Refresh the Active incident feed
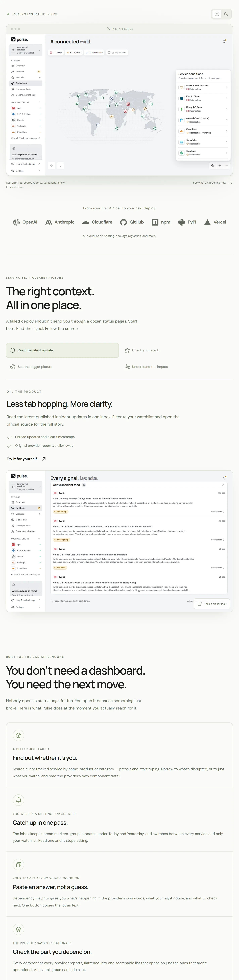Screen dimensions: 239x980 (x=223, y=485)
